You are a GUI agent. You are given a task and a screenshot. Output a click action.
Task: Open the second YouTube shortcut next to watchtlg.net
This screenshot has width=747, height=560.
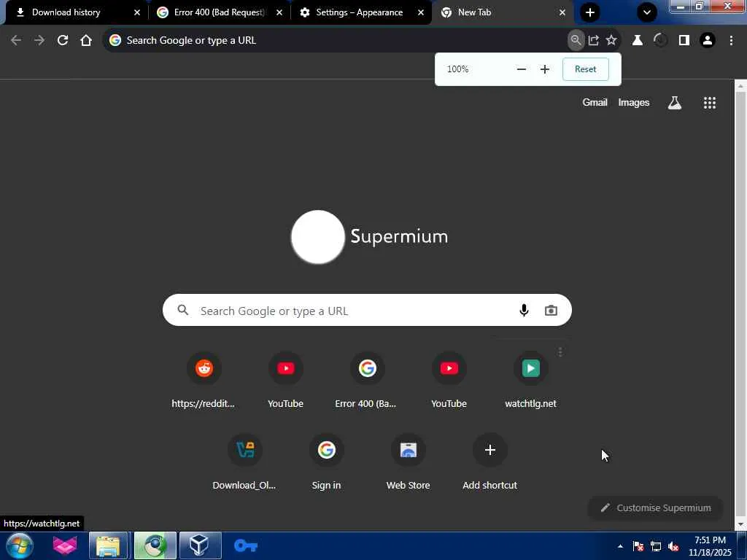pyautogui.click(x=449, y=380)
